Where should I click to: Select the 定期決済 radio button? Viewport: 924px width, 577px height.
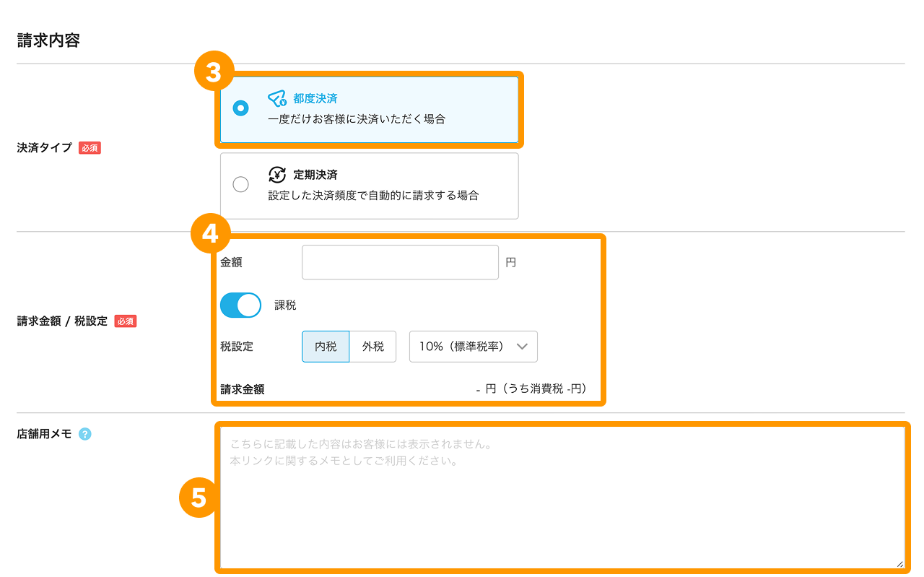pyautogui.click(x=241, y=185)
